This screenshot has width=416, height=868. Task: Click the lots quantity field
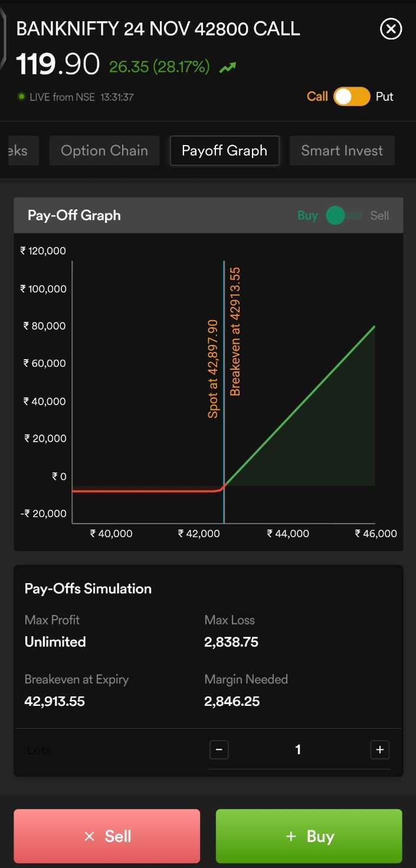(298, 749)
